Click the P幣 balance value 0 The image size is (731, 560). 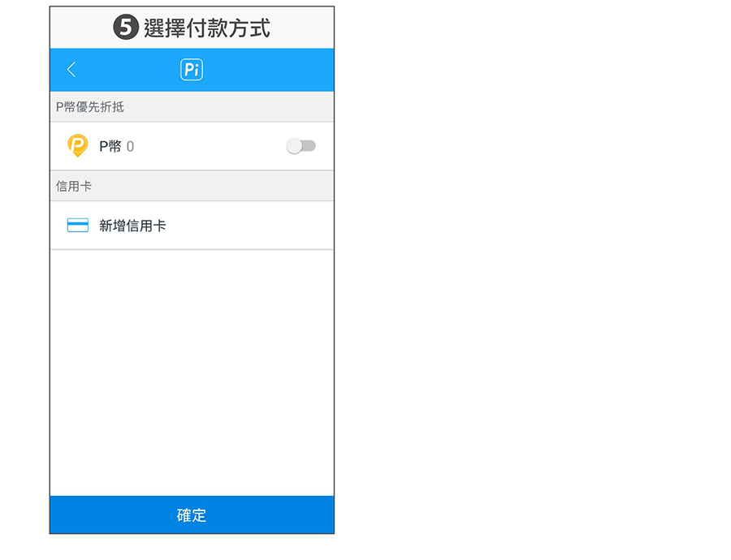tap(131, 147)
